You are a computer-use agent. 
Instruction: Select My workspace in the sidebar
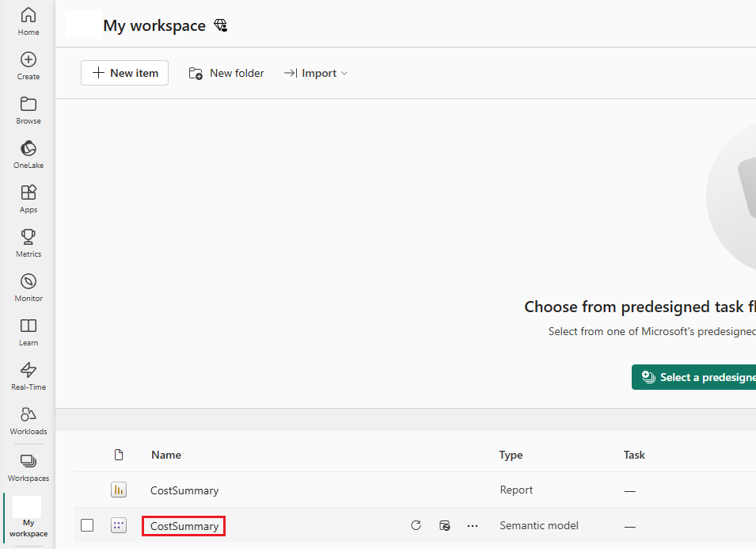[x=28, y=517]
